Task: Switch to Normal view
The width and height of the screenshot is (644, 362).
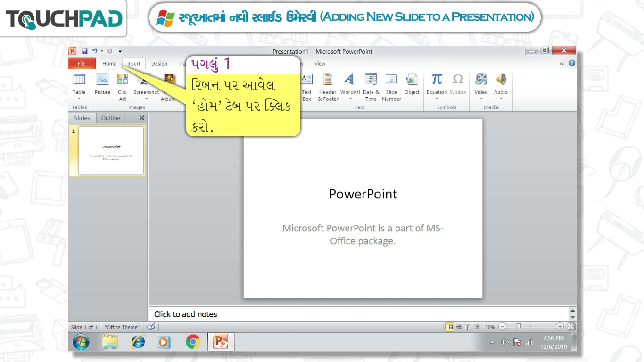Action: [x=450, y=327]
